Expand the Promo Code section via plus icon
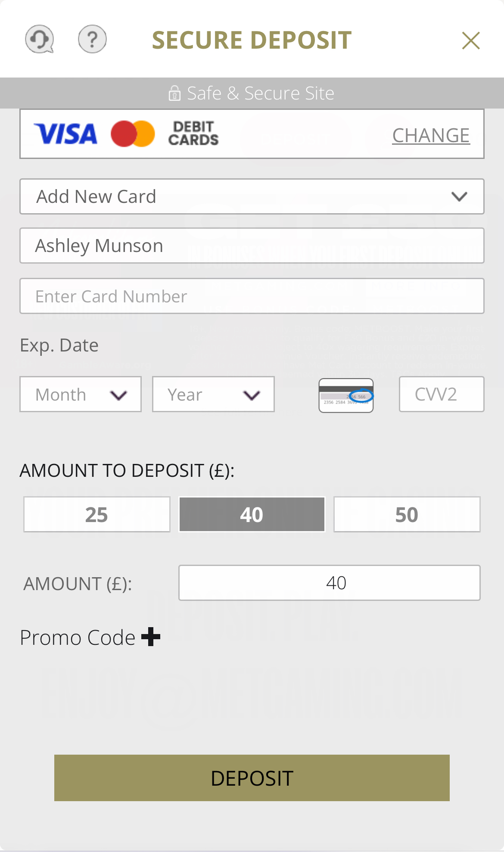The width and height of the screenshot is (504, 852). tap(151, 637)
